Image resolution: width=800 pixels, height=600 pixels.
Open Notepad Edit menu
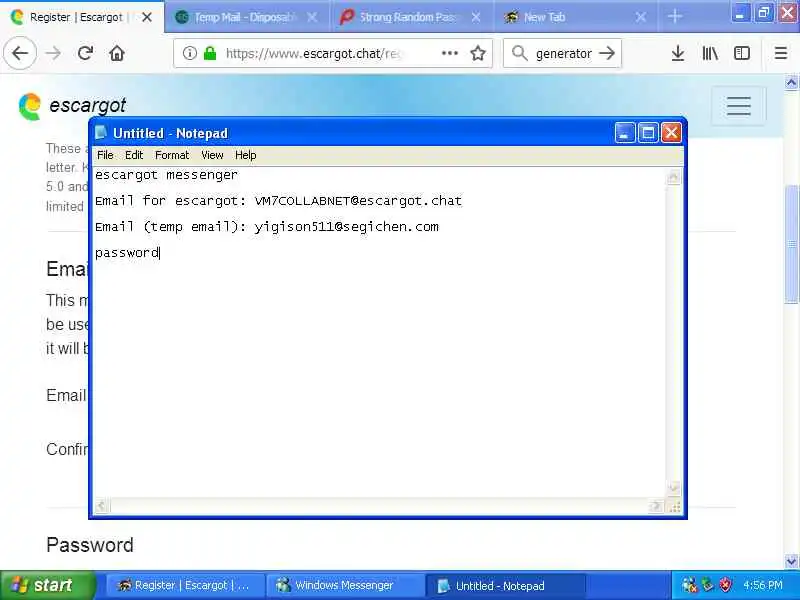click(134, 155)
